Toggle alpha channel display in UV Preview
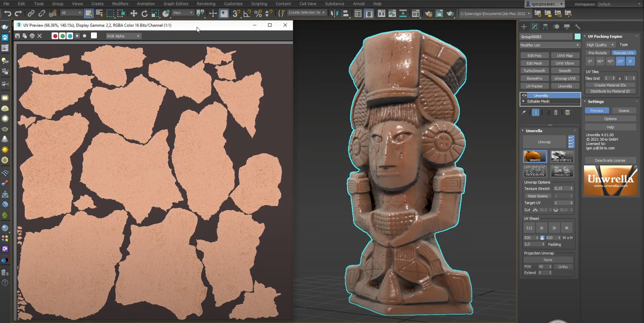644x323 pixels. click(x=77, y=36)
